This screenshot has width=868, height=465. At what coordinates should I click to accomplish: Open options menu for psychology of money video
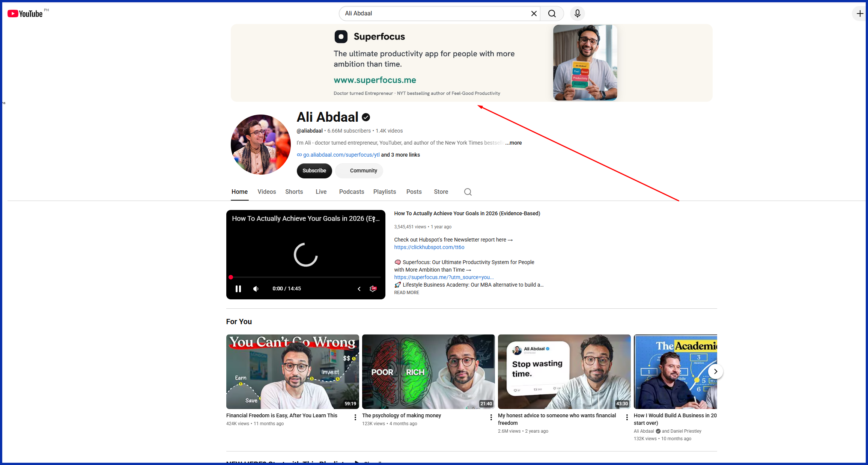point(491,417)
